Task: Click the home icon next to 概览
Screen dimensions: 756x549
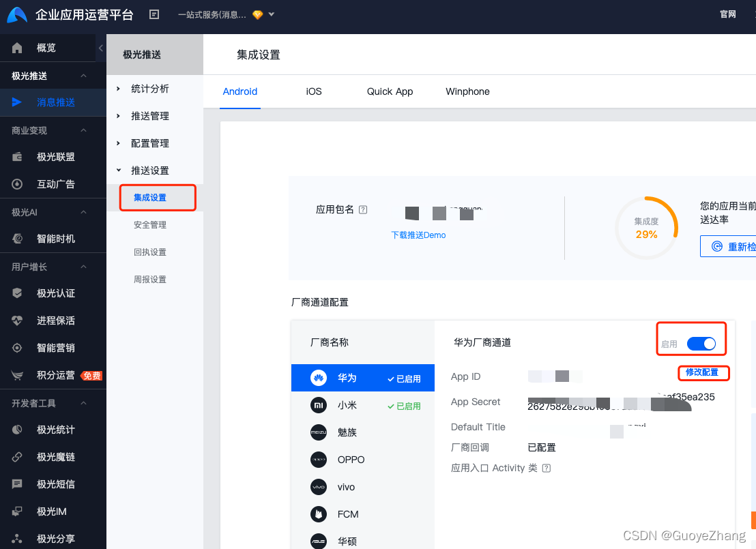Action: pos(17,47)
